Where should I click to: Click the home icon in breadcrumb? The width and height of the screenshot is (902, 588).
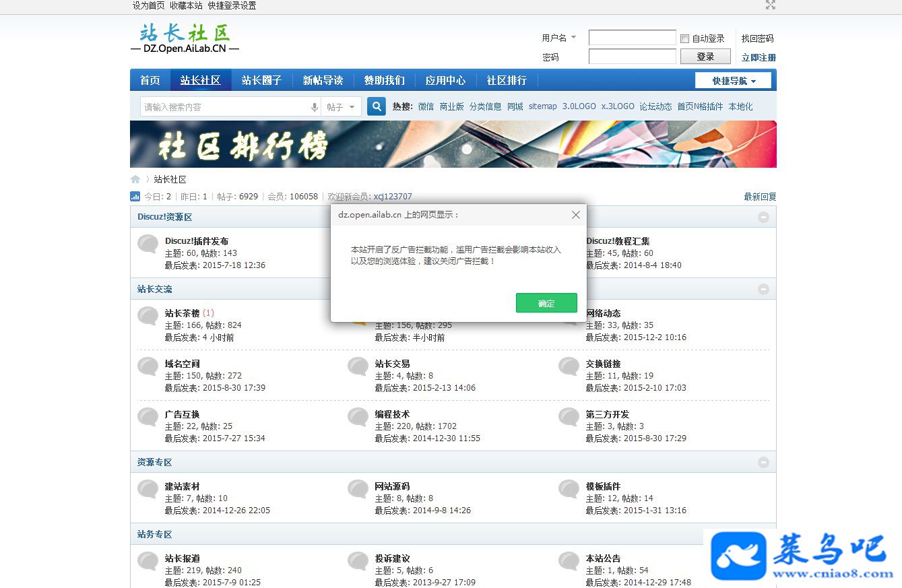pos(135,179)
